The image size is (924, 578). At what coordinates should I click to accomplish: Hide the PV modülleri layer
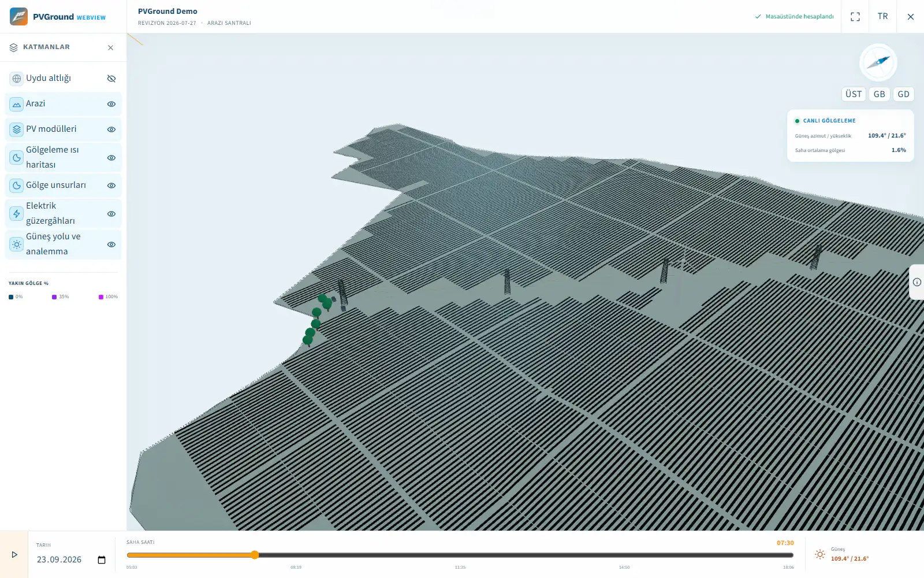click(x=111, y=129)
